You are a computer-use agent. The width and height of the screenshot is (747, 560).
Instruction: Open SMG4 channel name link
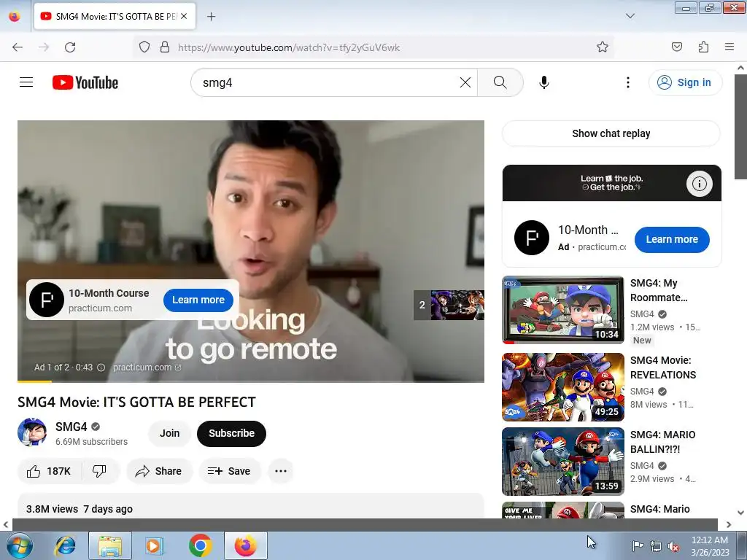(x=71, y=427)
